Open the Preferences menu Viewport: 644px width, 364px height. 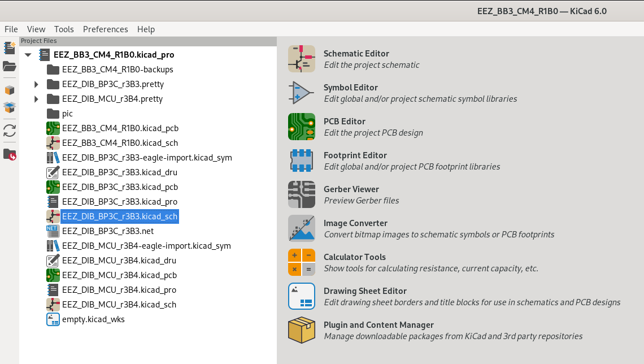click(105, 29)
